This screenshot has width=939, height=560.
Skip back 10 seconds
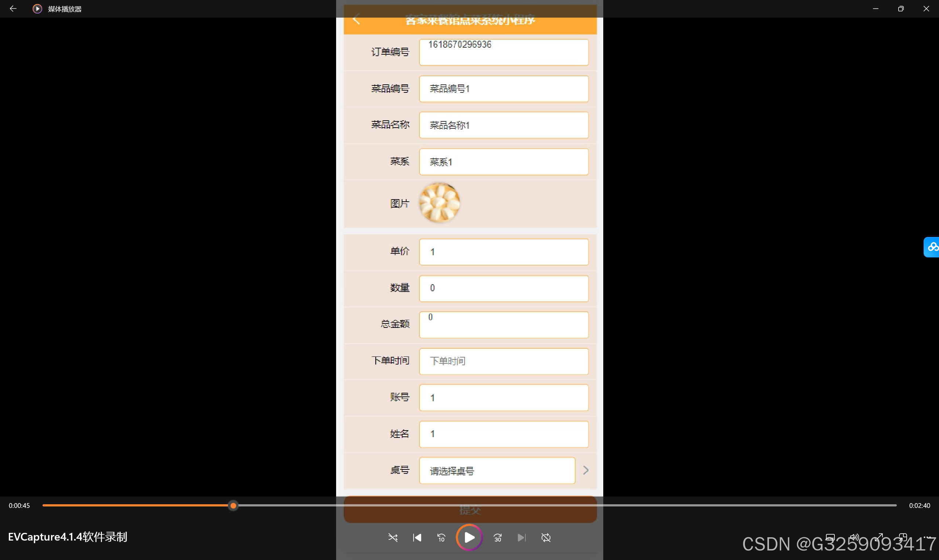(x=441, y=538)
